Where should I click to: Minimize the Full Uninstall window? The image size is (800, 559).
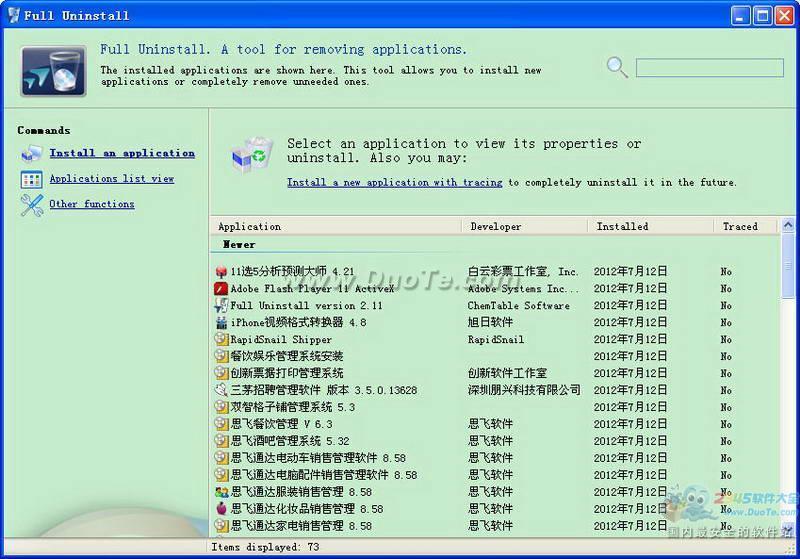tap(740, 15)
